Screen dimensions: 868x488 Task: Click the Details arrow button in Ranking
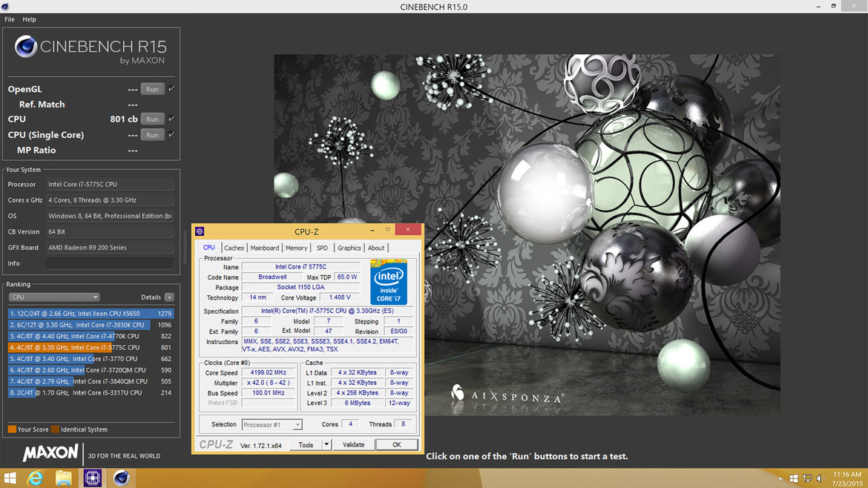pyautogui.click(x=169, y=297)
